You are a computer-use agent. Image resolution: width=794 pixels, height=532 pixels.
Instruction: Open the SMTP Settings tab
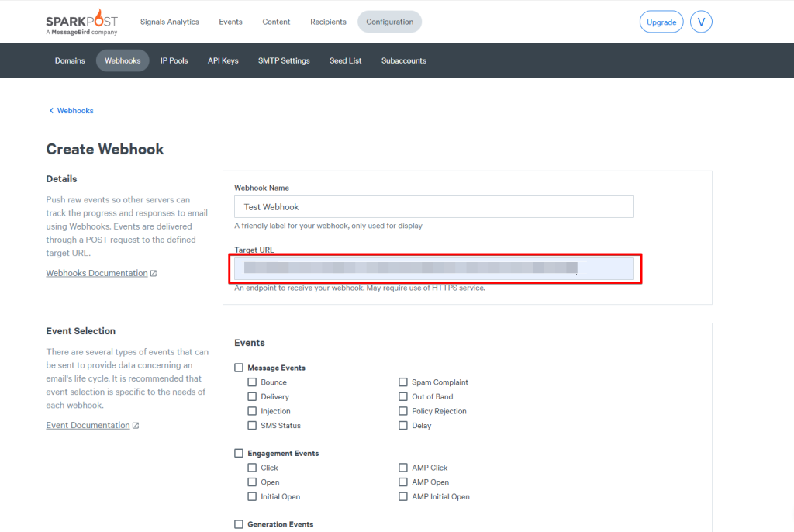284,60
